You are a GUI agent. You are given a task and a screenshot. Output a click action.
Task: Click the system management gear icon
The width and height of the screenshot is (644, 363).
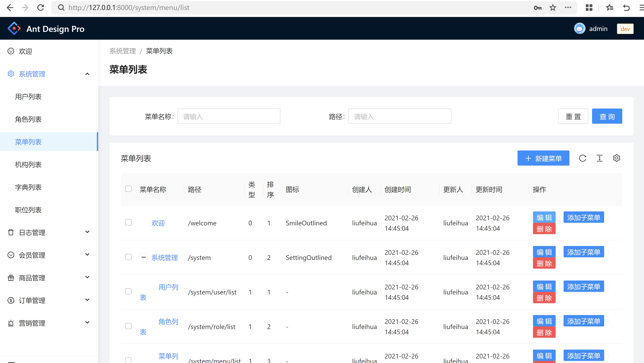(11, 74)
